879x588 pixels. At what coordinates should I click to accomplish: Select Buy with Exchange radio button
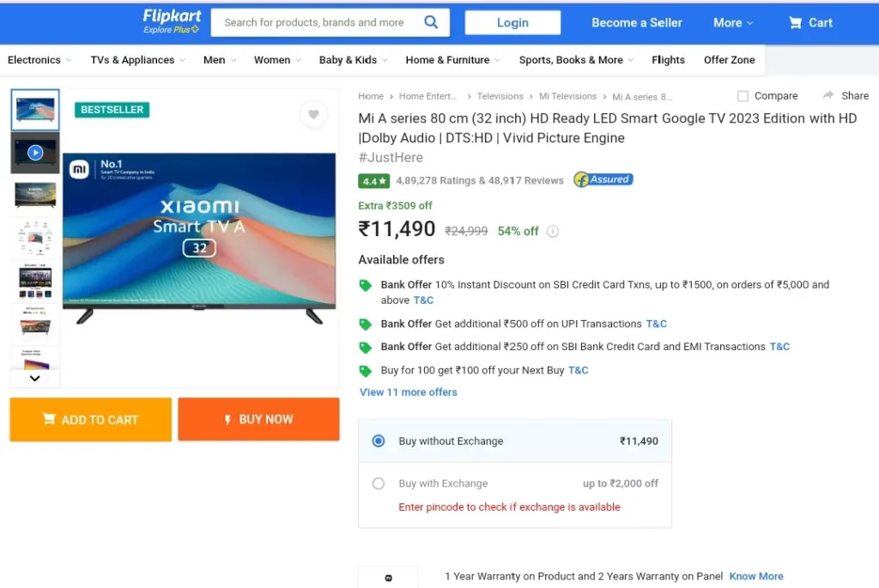tap(379, 483)
